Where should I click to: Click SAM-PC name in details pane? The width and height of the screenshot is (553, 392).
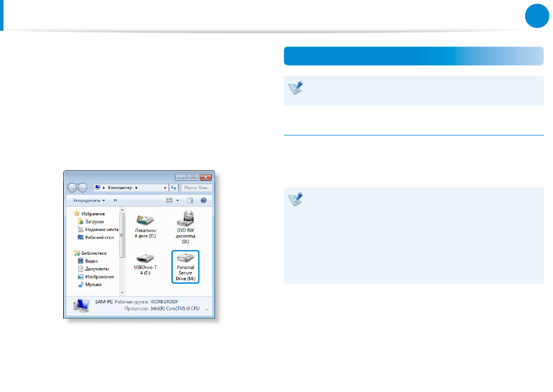coord(104,302)
